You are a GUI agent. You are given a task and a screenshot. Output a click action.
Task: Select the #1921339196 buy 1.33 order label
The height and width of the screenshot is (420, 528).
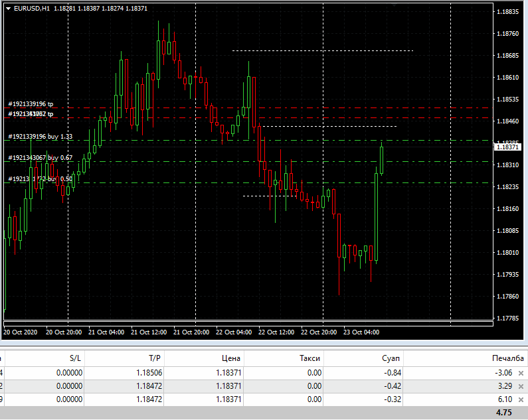41,137
